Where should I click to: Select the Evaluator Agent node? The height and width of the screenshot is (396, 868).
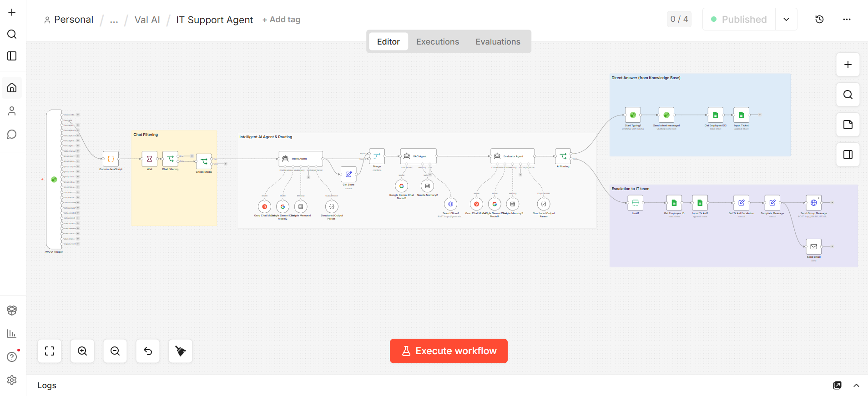[x=512, y=156]
